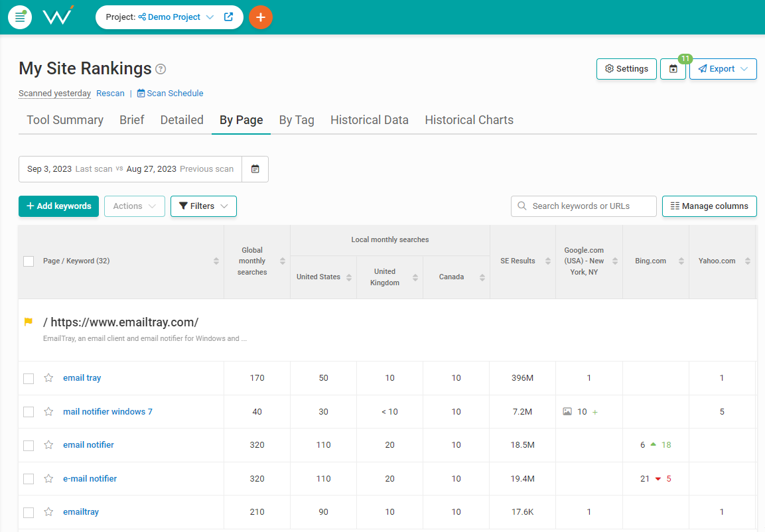Image resolution: width=765 pixels, height=532 pixels.
Task: Sort by United States searches column
Action: (349, 277)
